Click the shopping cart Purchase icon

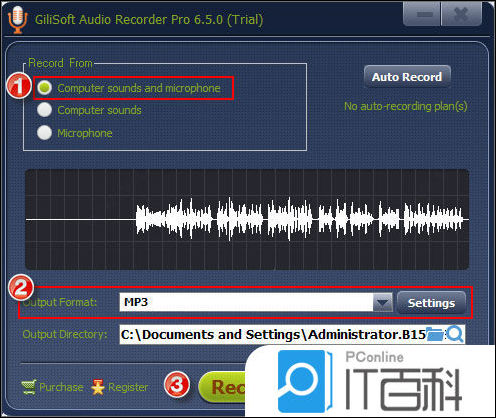pyautogui.click(x=29, y=387)
